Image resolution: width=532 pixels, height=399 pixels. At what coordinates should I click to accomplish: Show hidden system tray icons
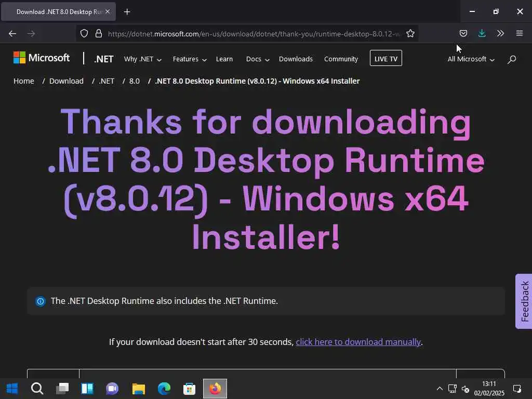point(440,389)
